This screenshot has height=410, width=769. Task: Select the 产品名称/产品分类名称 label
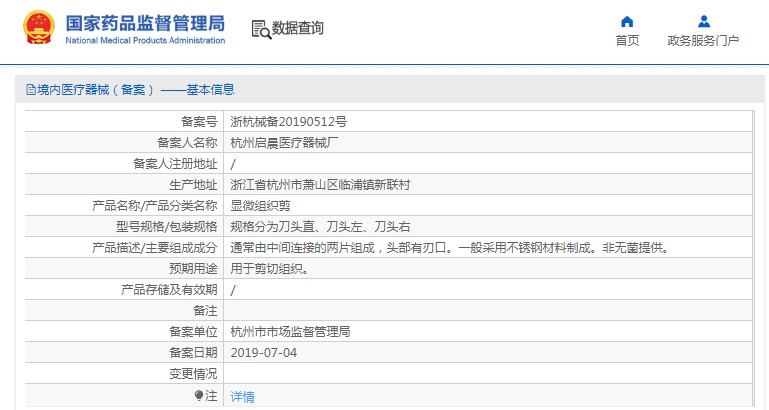click(154, 205)
